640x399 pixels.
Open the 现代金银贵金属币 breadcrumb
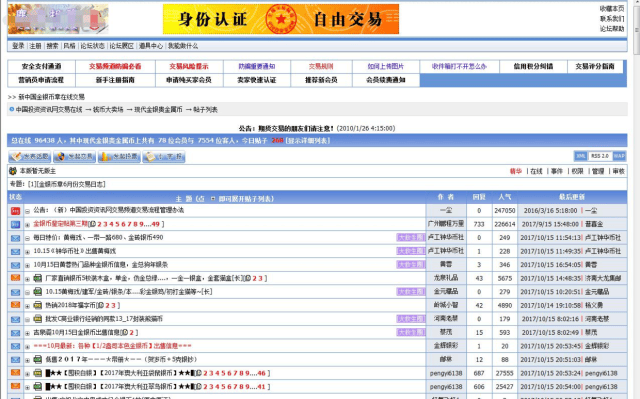158,110
